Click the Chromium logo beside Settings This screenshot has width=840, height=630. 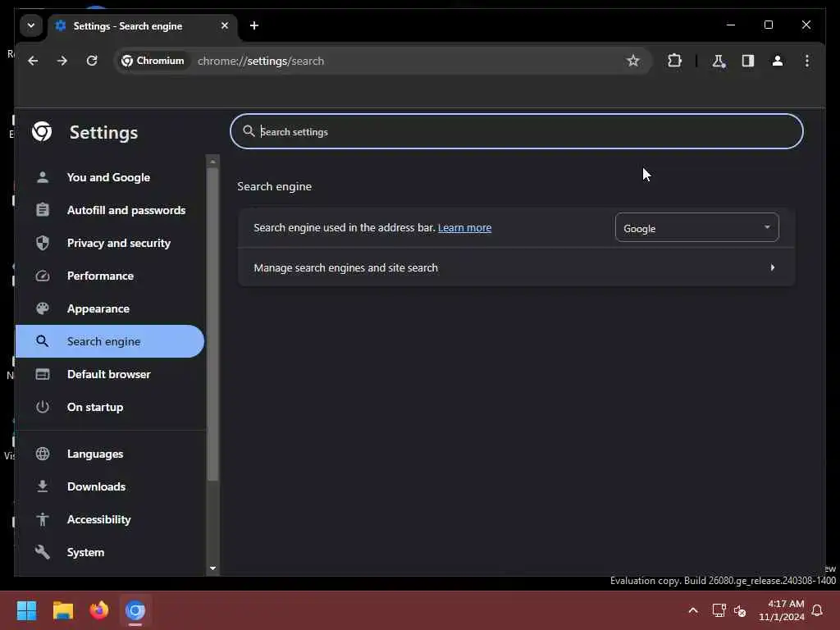point(42,132)
